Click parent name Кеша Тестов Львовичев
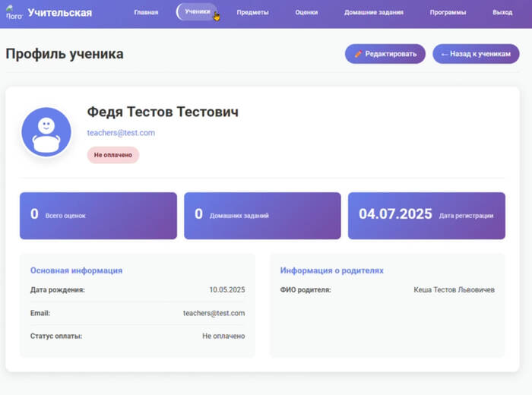Image resolution: width=532 pixels, height=395 pixels. (x=454, y=289)
